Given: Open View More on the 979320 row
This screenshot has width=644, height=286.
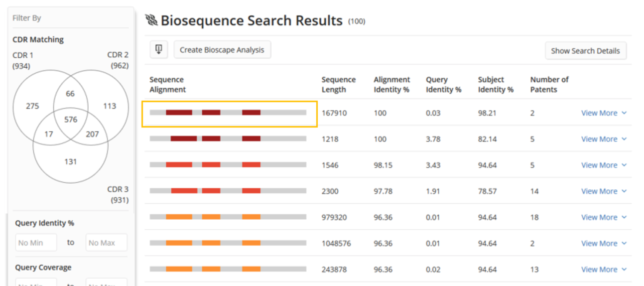Looking at the screenshot, I should coord(604,217).
